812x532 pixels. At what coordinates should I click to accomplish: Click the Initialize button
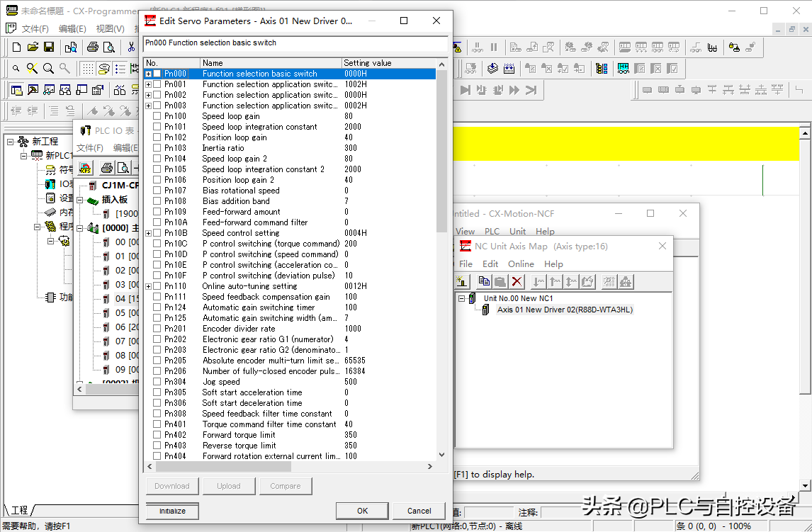172,511
